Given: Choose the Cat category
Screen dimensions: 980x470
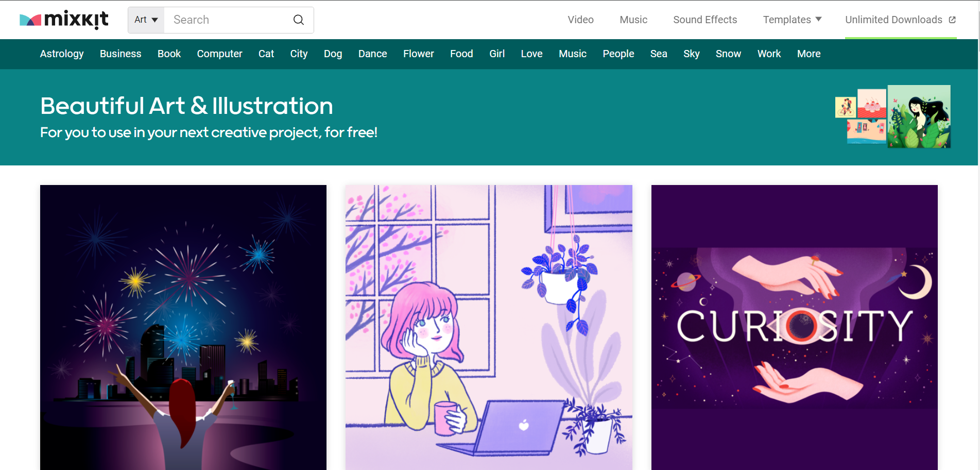Looking at the screenshot, I should [266, 54].
